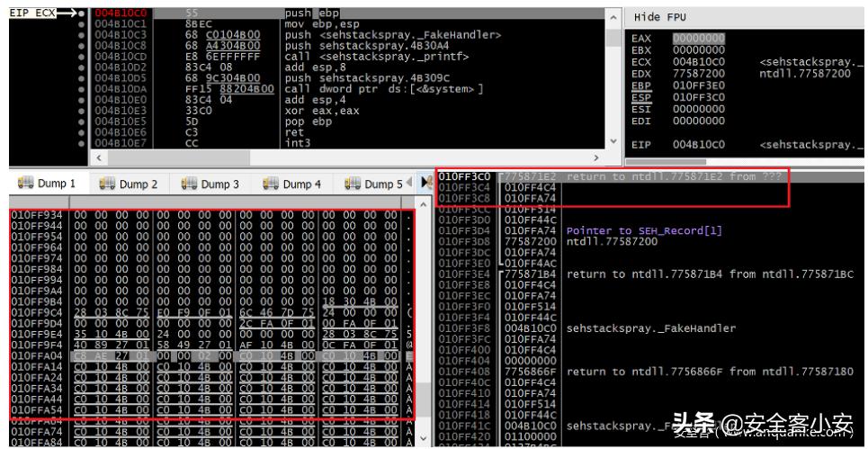The image size is (868, 449).
Task: Select ESP register value 010FF3C0
Action: point(699,97)
